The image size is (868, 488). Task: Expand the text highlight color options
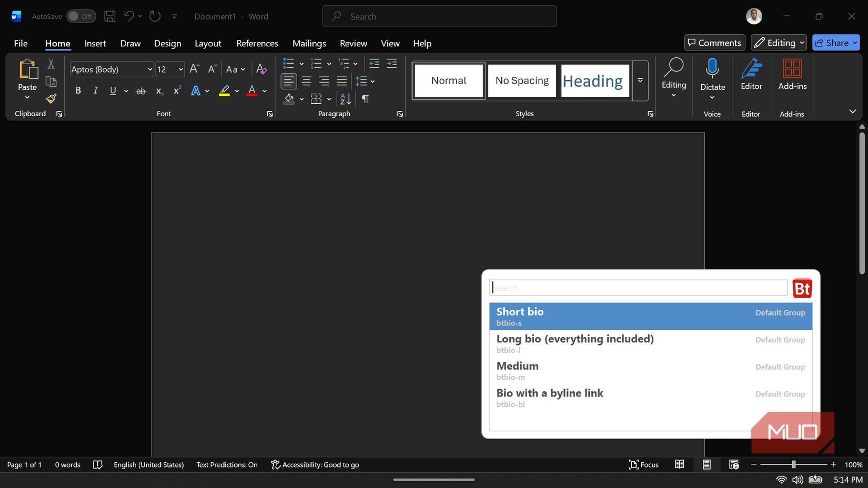click(x=236, y=91)
